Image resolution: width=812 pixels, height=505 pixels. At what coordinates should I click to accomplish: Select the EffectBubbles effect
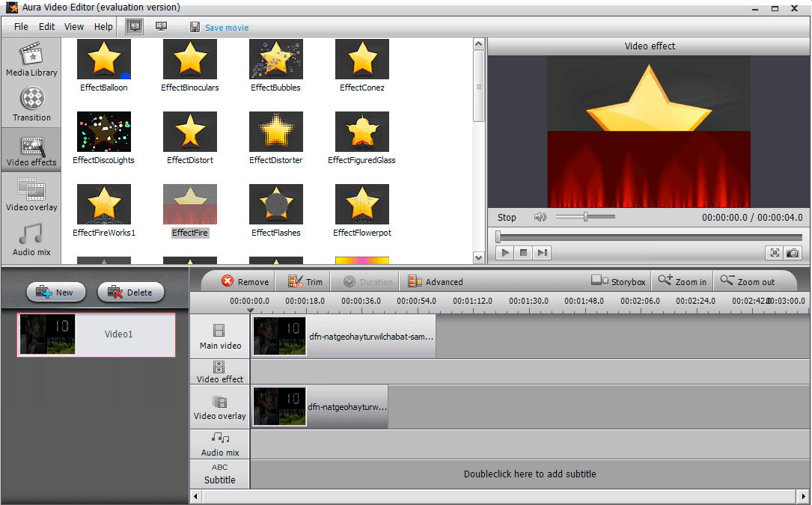click(x=275, y=59)
